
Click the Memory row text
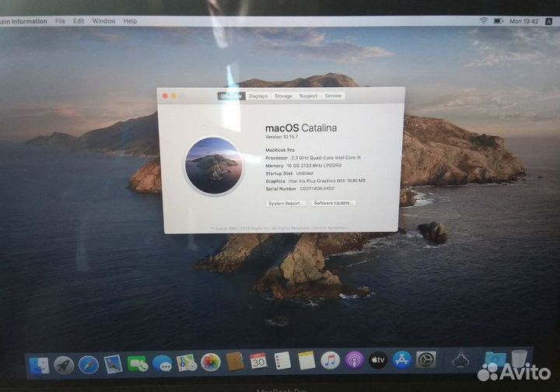pyautogui.click(x=303, y=166)
